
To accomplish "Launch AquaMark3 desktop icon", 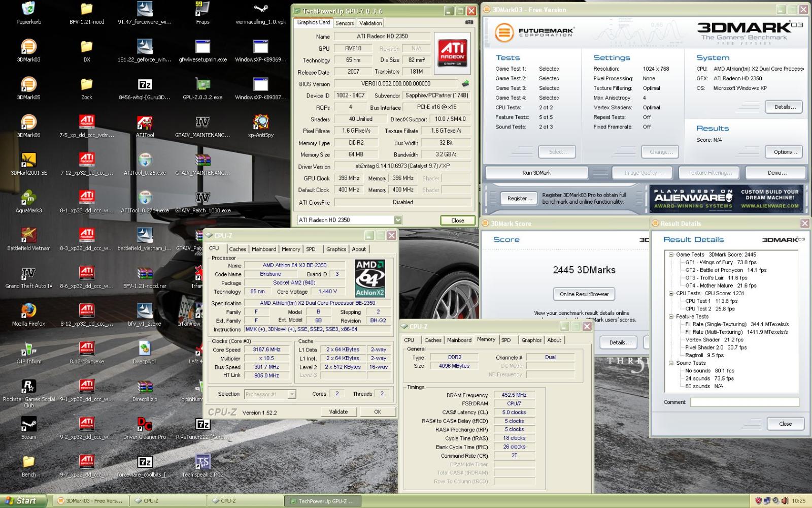I will (x=28, y=201).
